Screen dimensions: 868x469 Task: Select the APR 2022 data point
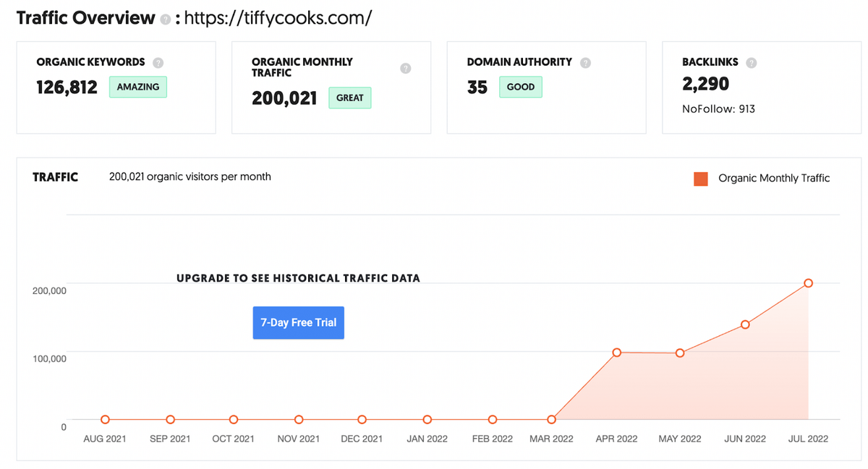[617, 353]
